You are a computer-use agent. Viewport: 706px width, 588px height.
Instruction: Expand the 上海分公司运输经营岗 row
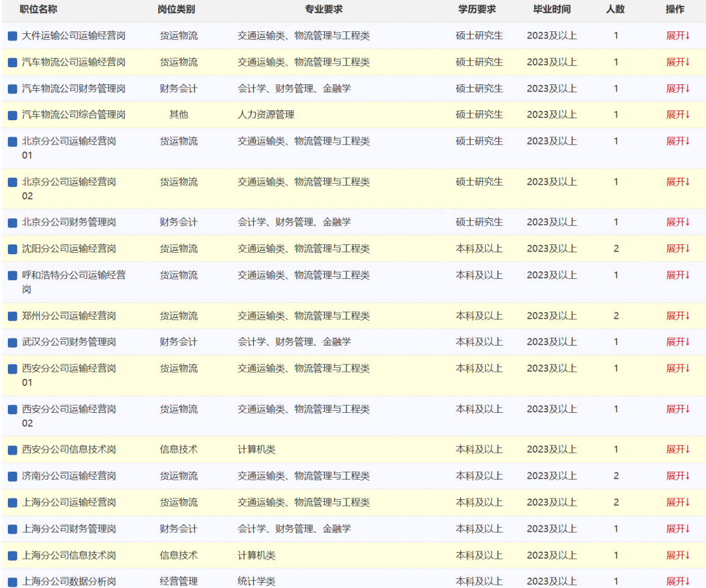click(678, 502)
